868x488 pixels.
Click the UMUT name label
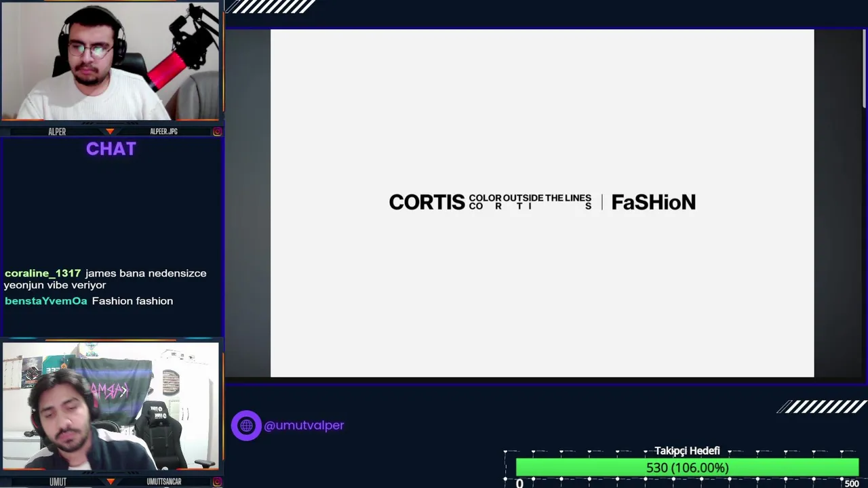(58, 482)
